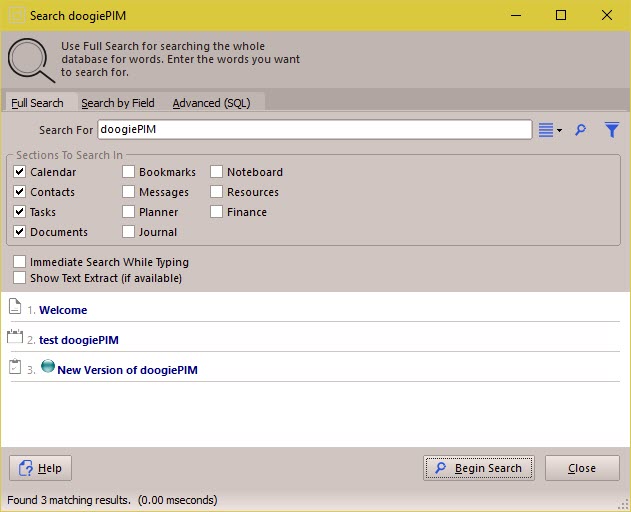Click the calendar icon next to test doogiePIM

pos(15,336)
